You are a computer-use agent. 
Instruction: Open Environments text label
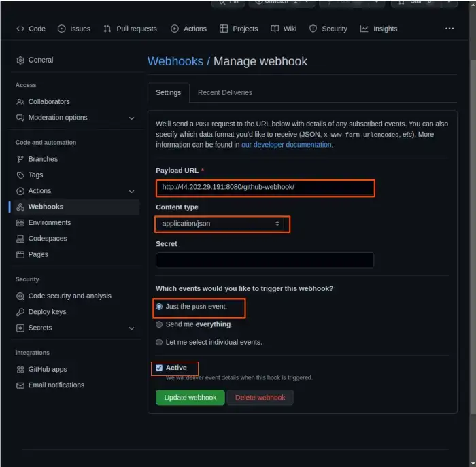pos(50,223)
